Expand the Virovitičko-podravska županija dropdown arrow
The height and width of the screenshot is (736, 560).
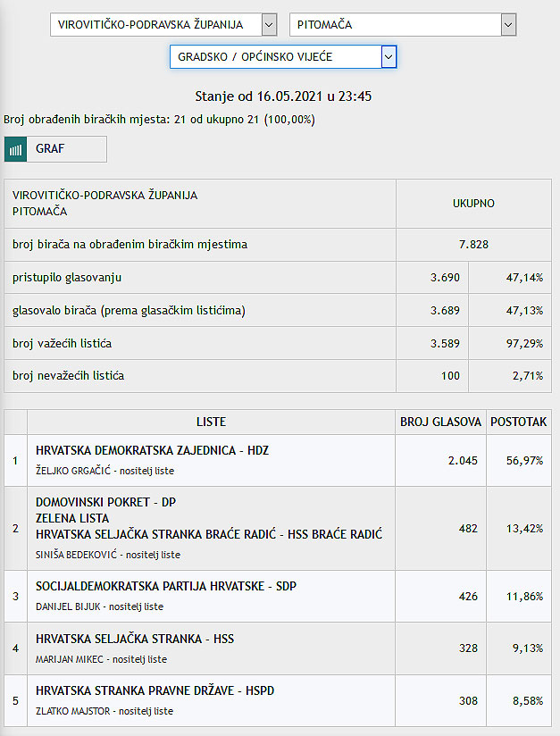click(x=269, y=25)
